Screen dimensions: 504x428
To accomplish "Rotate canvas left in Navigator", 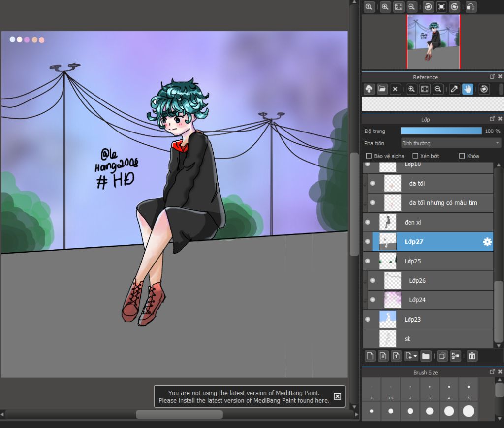I will coord(428,7).
